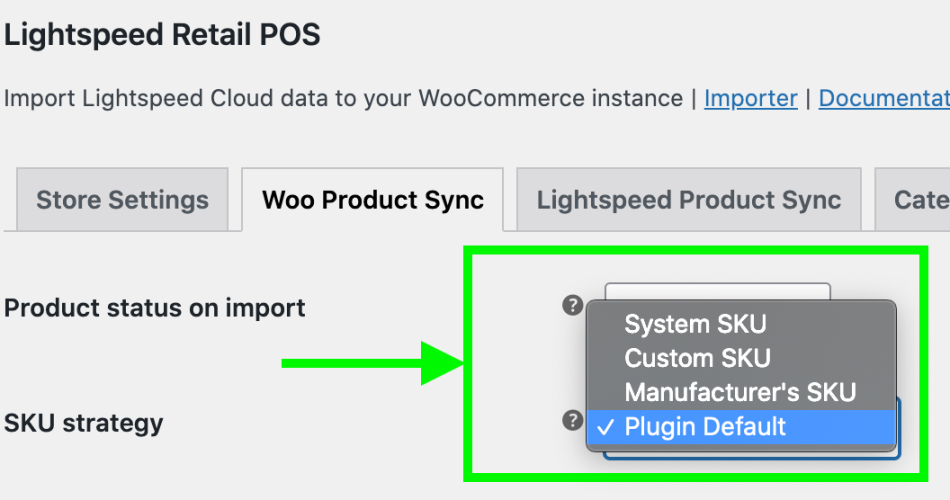
Task: Click the checkmark next to Plugin Default
Action: pos(606,427)
